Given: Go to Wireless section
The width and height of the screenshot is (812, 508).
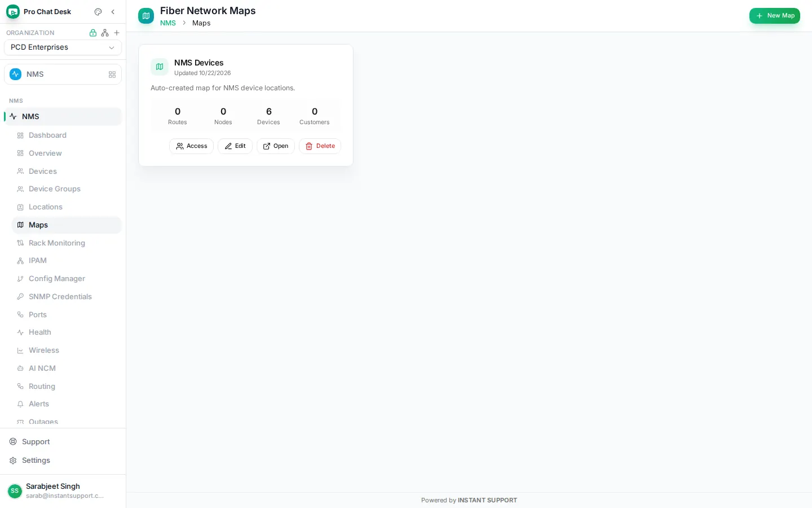Looking at the screenshot, I should point(67,351).
